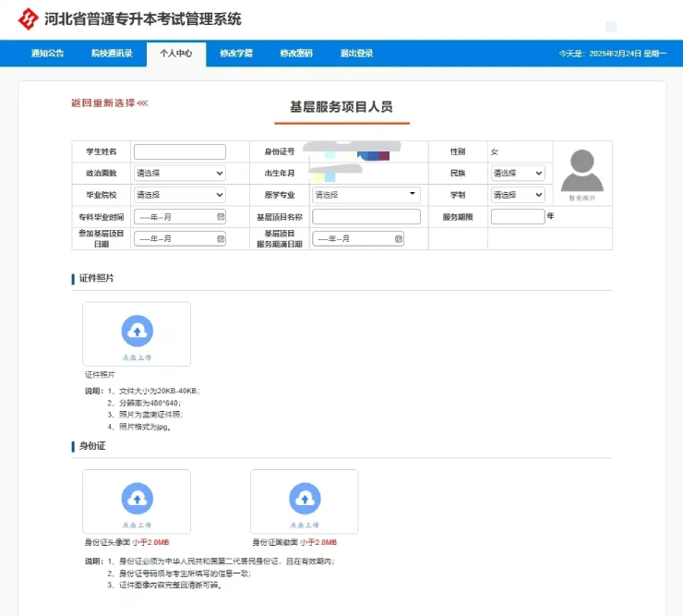Expand the 学制 dropdown
The image size is (683, 616).
point(517,195)
